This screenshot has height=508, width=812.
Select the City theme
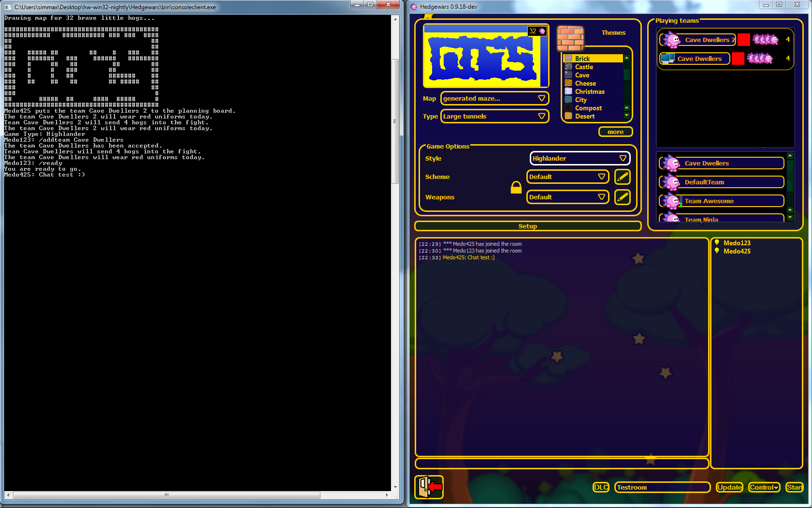pyautogui.click(x=593, y=100)
